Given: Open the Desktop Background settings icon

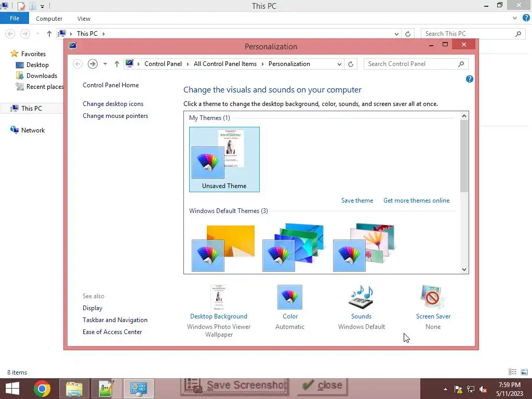Looking at the screenshot, I should pos(219,297).
